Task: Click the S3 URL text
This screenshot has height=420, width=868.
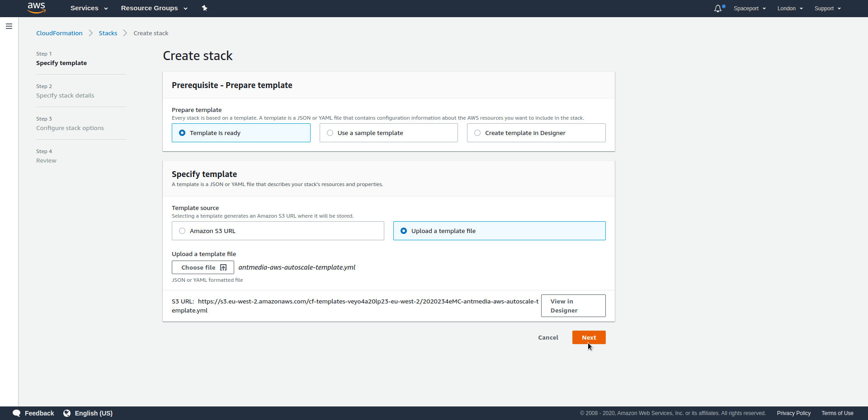Action: [x=355, y=306]
